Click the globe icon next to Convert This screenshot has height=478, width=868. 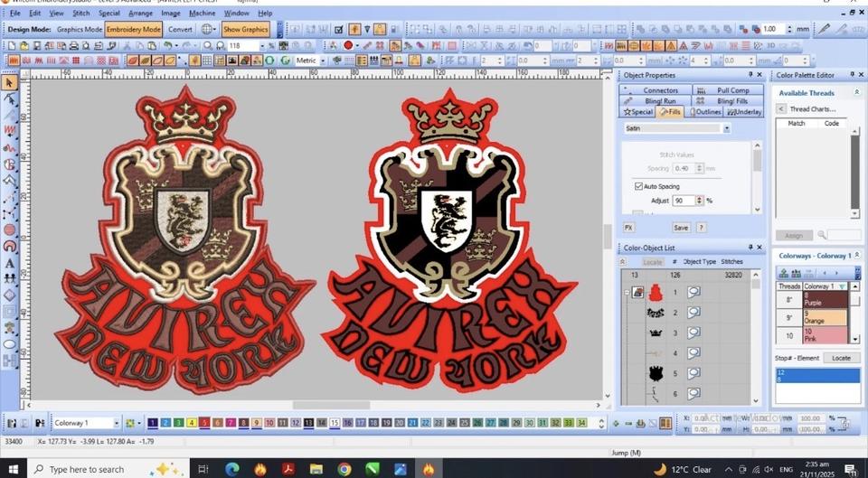206,29
